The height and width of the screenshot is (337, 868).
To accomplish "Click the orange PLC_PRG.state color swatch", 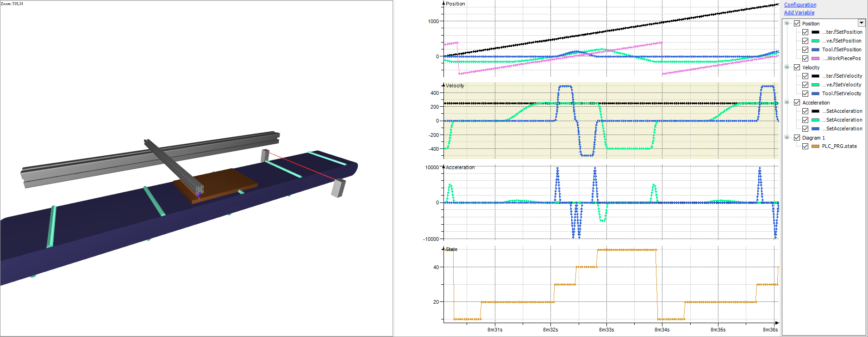I will pos(815,146).
